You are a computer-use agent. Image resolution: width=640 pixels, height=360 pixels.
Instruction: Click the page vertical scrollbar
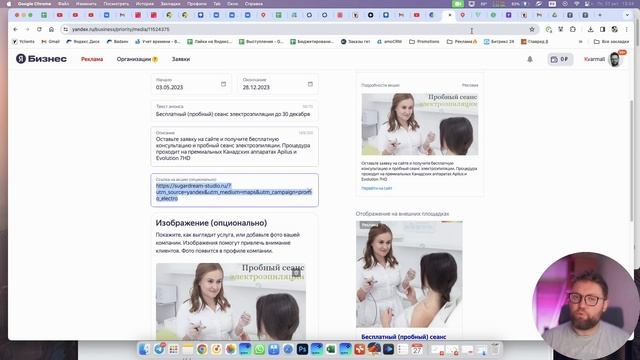click(632, 161)
